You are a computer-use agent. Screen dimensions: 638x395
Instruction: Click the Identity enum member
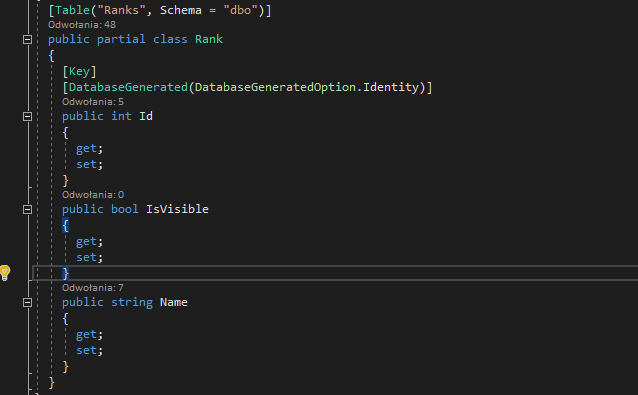click(391, 87)
